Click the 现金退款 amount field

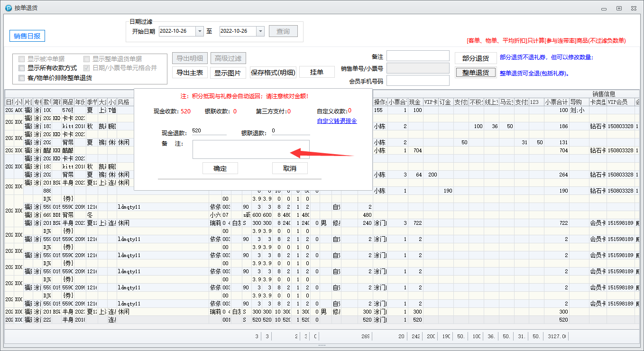(209, 131)
